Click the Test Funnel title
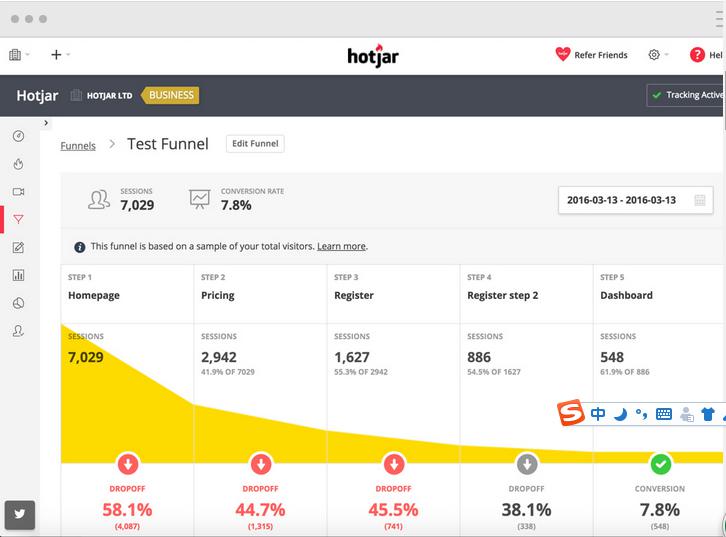Image resolution: width=726 pixels, height=537 pixels. tap(168, 144)
